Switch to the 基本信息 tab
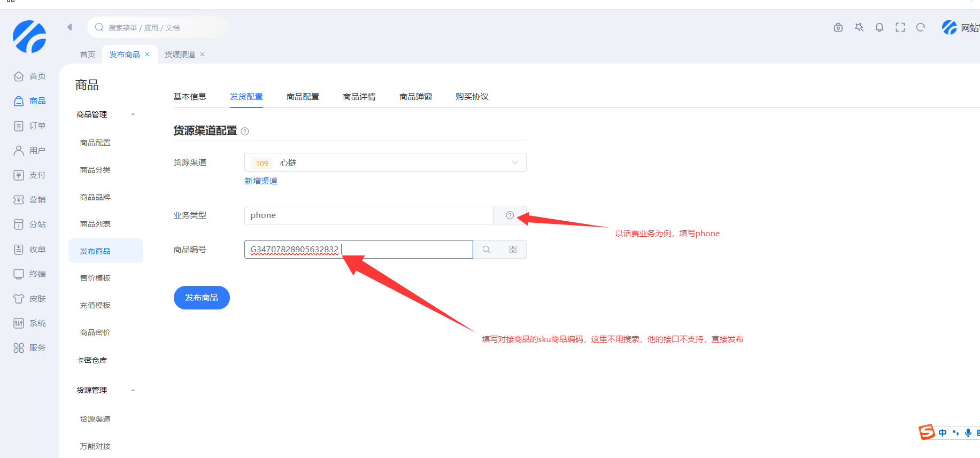Screen dimensions: 980x458 click(x=190, y=97)
